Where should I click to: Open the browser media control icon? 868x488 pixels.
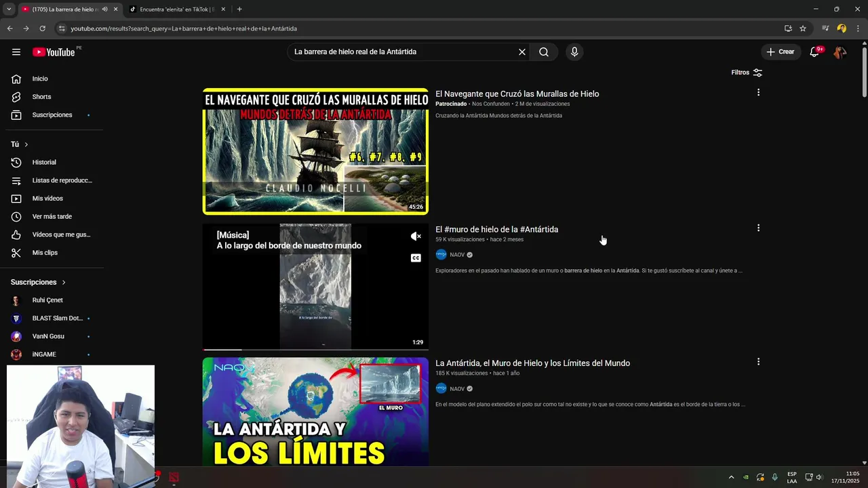pos(825,28)
